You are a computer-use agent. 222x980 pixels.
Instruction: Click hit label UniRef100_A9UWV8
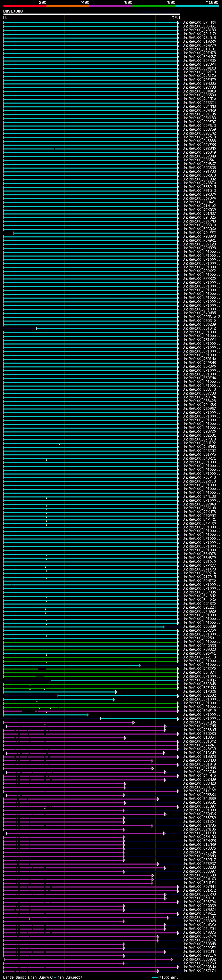pyautogui.click(x=199, y=237)
